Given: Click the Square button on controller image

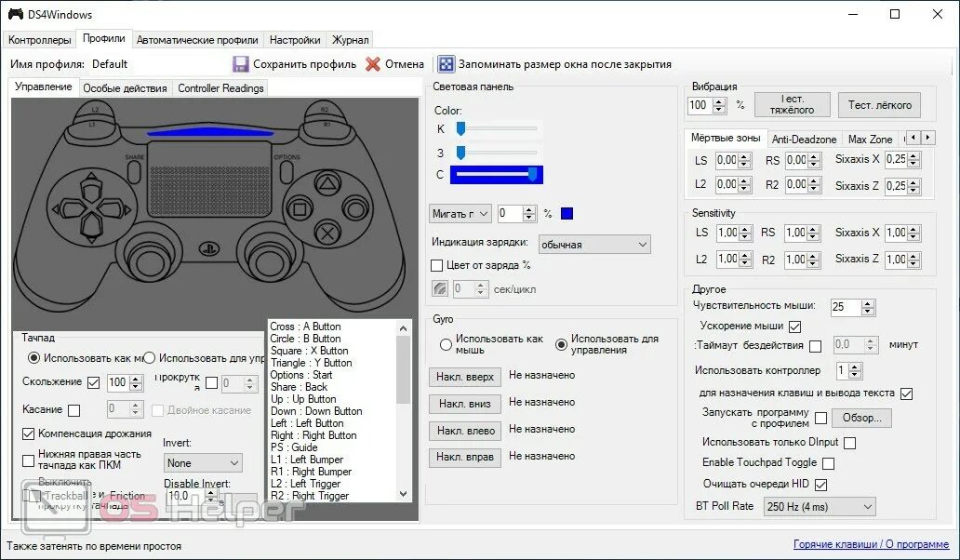Looking at the screenshot, I should [300, 209].
